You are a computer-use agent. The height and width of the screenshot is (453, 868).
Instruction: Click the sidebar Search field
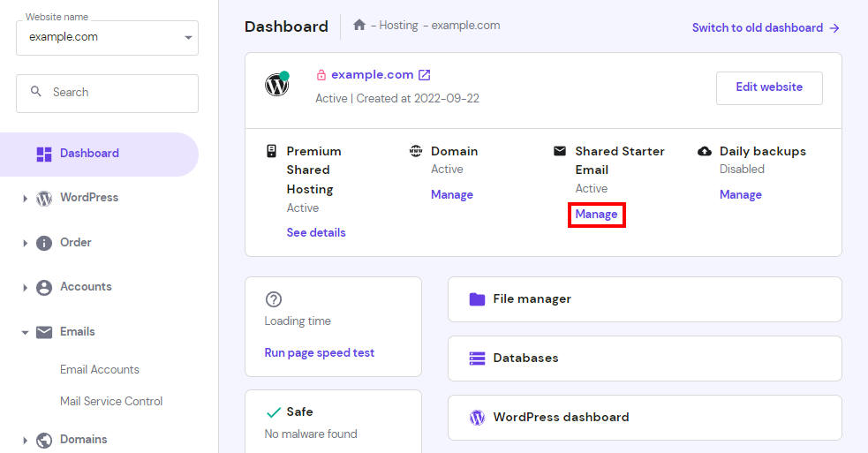[x=108, y=93]
